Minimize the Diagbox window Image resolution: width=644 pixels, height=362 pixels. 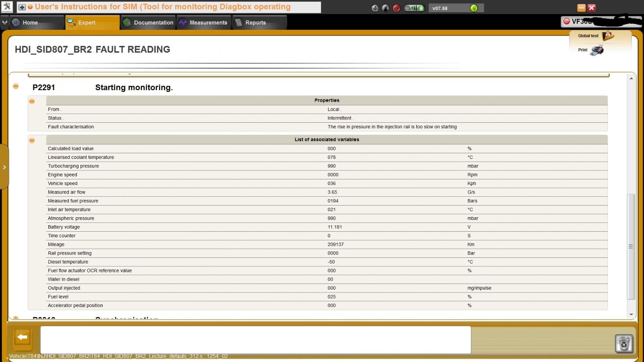[581, 8]
